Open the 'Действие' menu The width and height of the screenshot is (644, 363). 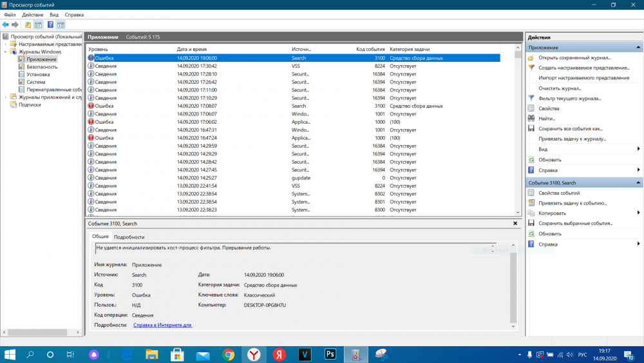[x=33, y=14]
